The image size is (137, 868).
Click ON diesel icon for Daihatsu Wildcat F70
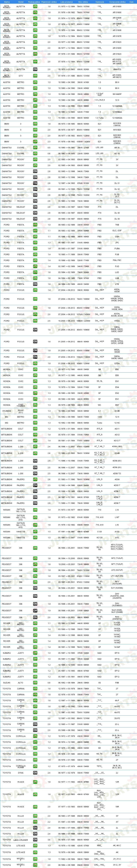[x=35, y=213]
